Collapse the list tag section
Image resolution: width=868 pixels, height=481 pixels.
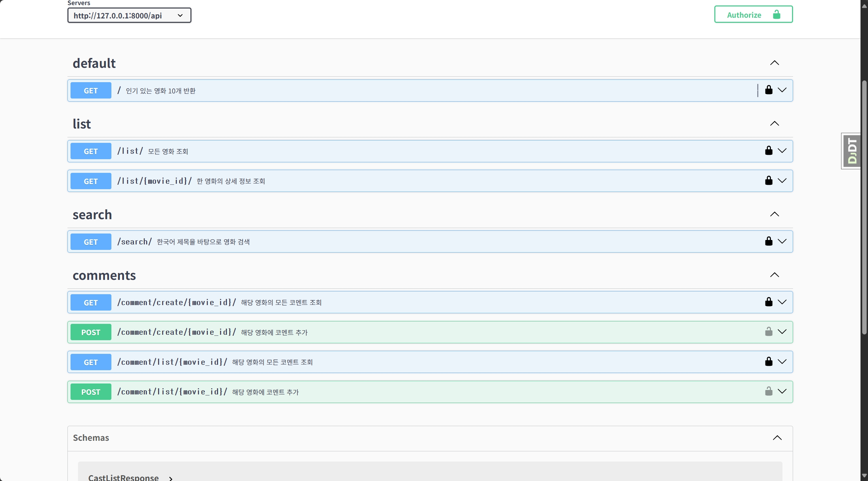(x=774, y=124)
